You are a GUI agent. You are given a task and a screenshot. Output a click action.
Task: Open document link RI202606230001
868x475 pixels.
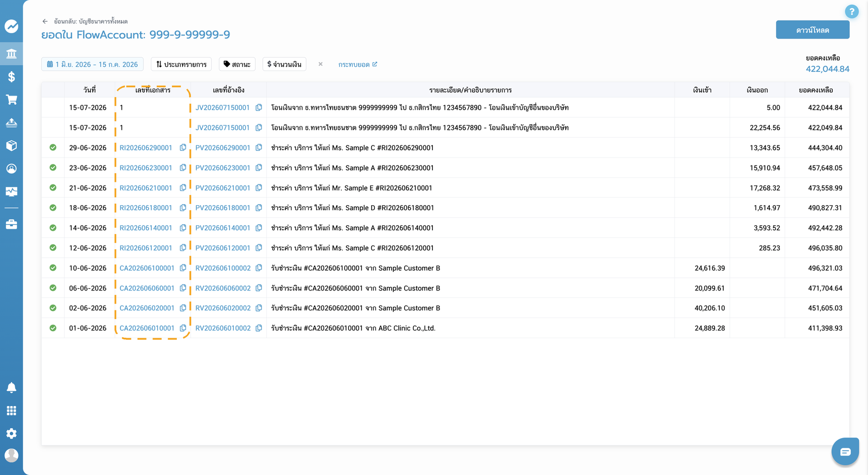click(x=146, y=168)
